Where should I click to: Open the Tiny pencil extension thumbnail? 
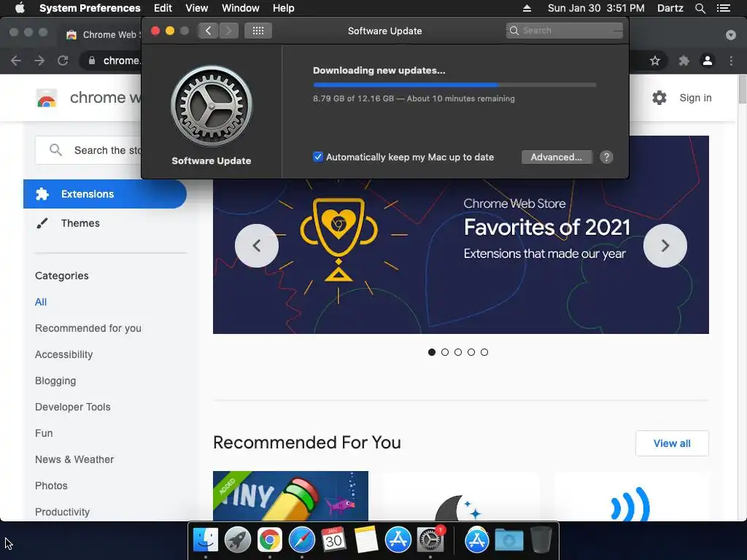pyautogui.click(x=290, y=496)
